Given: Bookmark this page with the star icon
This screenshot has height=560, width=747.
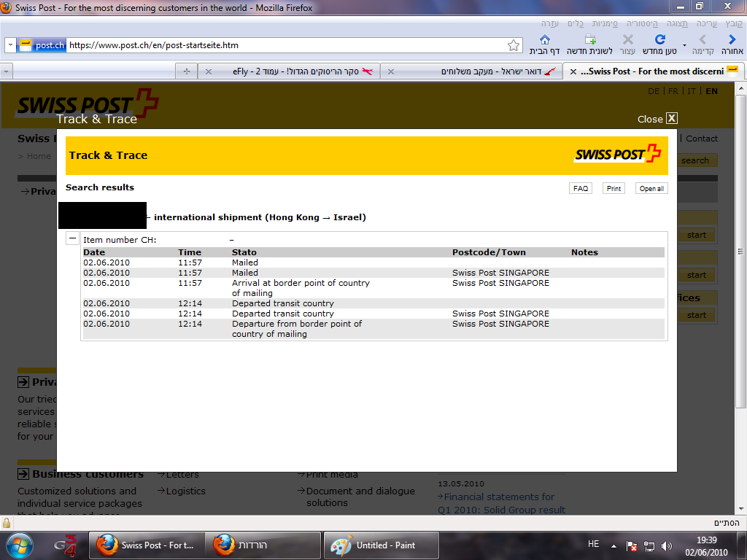Looking at the screenshot, I should click(514, 45).
